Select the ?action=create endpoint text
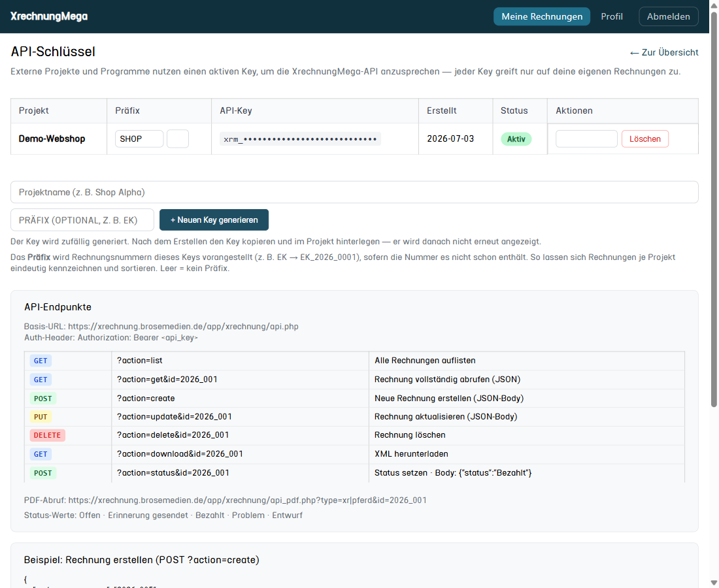Screen dimensions: 719x588 coord(146,399)
